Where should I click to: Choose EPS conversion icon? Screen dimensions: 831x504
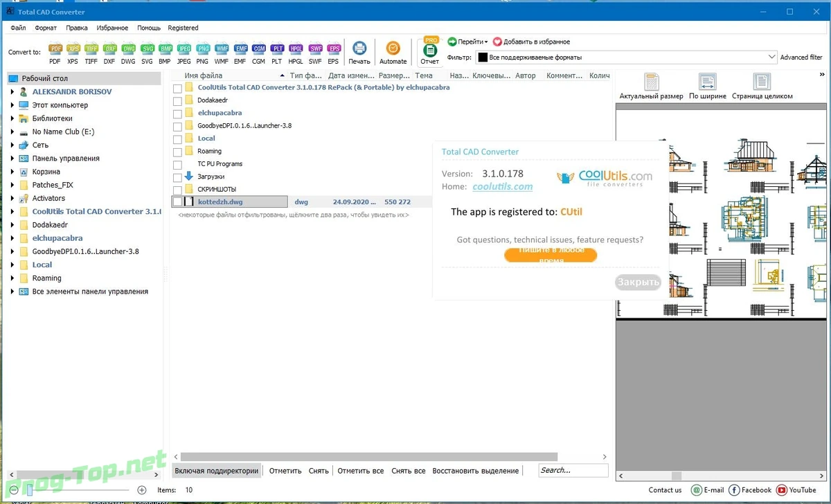334,49
